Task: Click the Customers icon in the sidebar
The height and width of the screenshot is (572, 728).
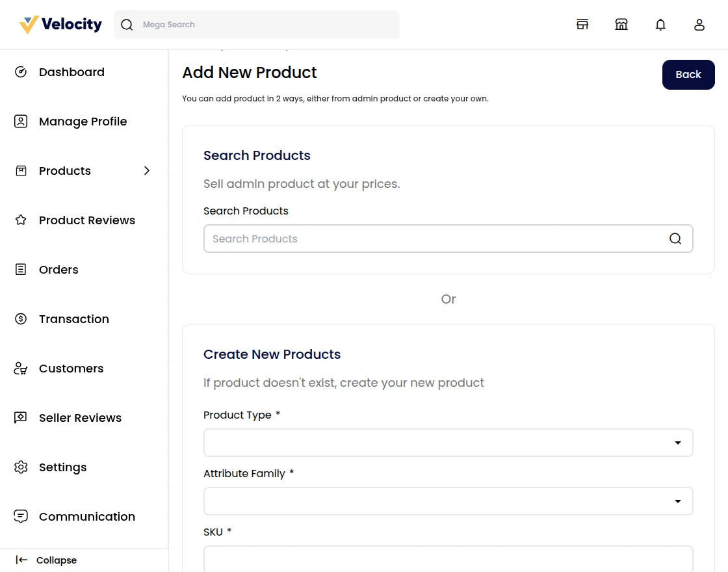Action: coord(20,368)
